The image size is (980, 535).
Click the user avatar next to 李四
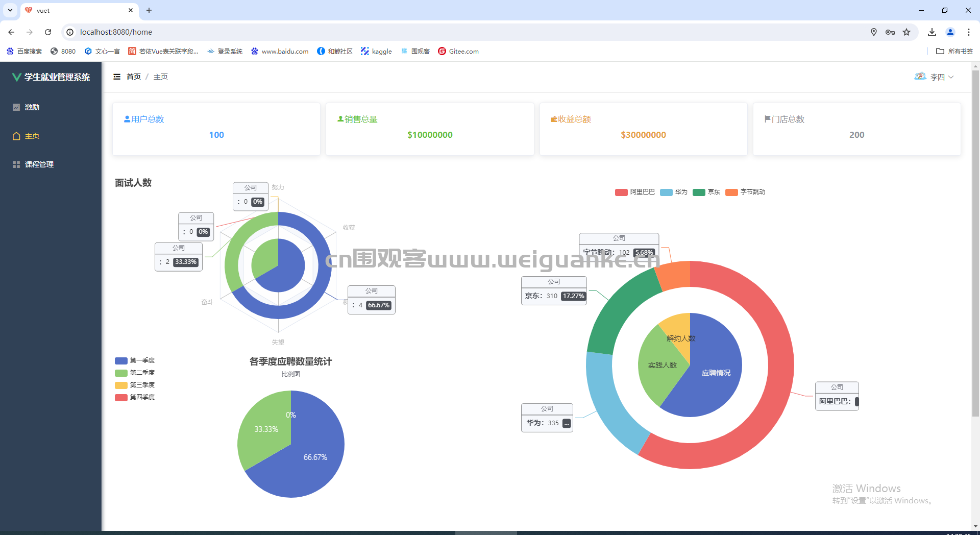[x=920, y=77]
